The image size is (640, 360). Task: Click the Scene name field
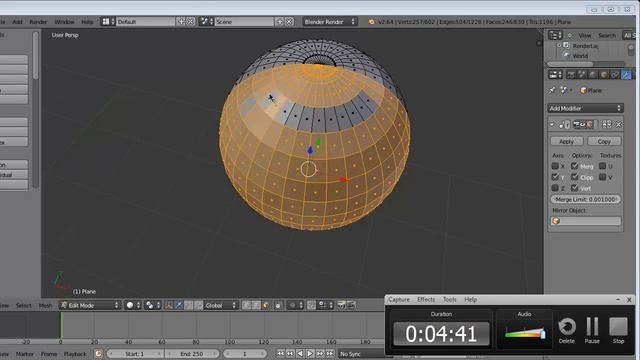point(244,22)
